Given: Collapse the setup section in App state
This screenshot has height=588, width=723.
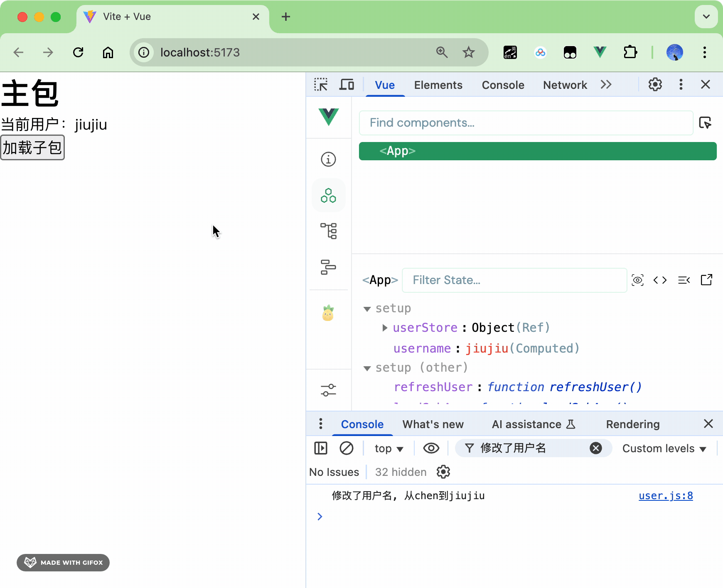Looking at the screenshot, I should pyautogui.click(x=367, y=308).
